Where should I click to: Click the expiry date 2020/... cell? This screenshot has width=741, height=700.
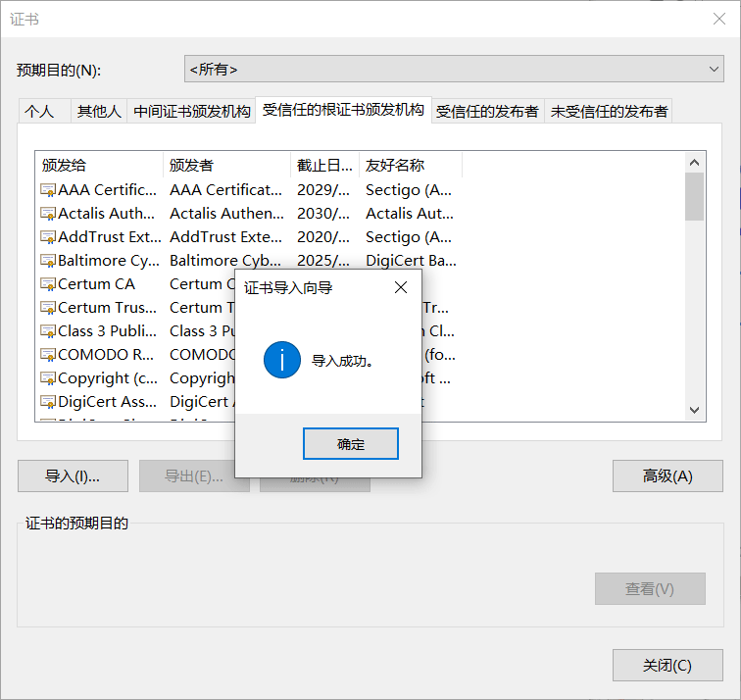(x=323, y=237)
